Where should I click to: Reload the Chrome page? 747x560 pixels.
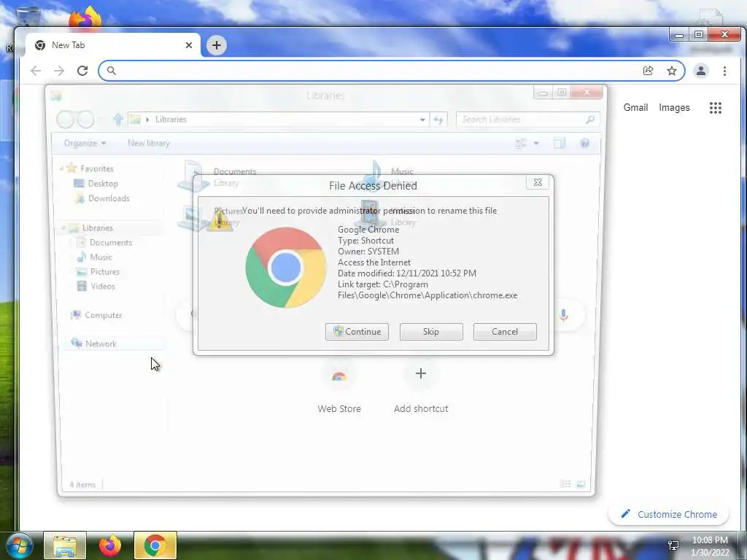82,71
